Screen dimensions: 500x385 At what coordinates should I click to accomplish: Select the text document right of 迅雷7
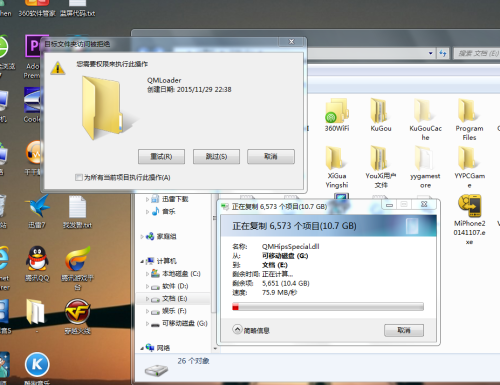pyautogui.click(x=77, y=212)
